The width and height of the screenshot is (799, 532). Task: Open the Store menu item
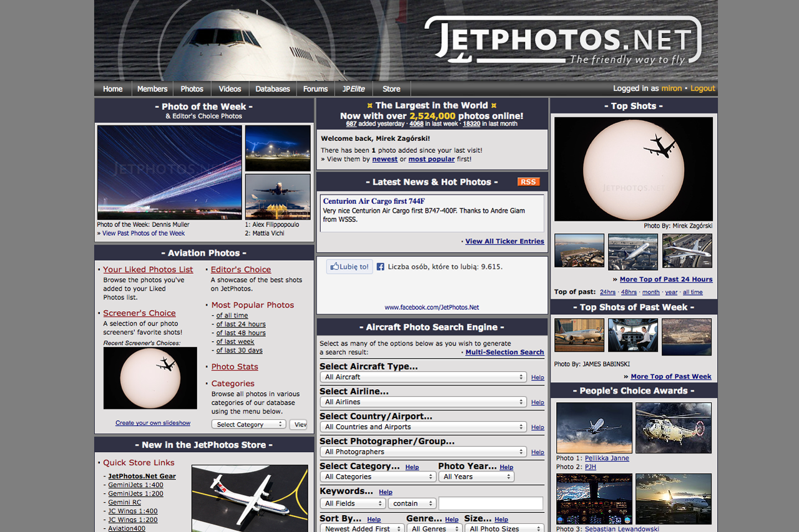tap(391, 89)
